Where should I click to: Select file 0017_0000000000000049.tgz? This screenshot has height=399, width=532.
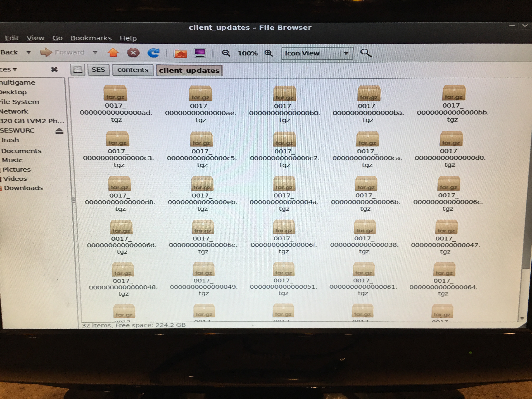(x=203, y=279)
